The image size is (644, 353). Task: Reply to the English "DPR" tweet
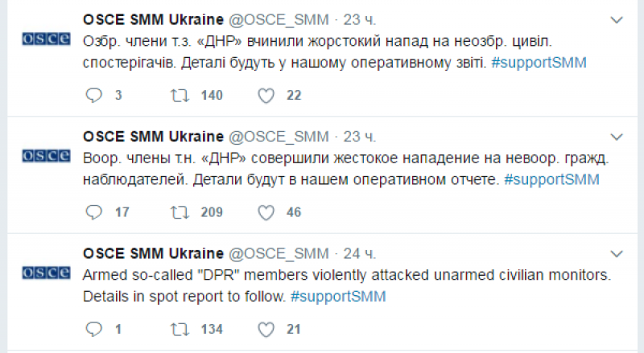[x=93, y=329]
